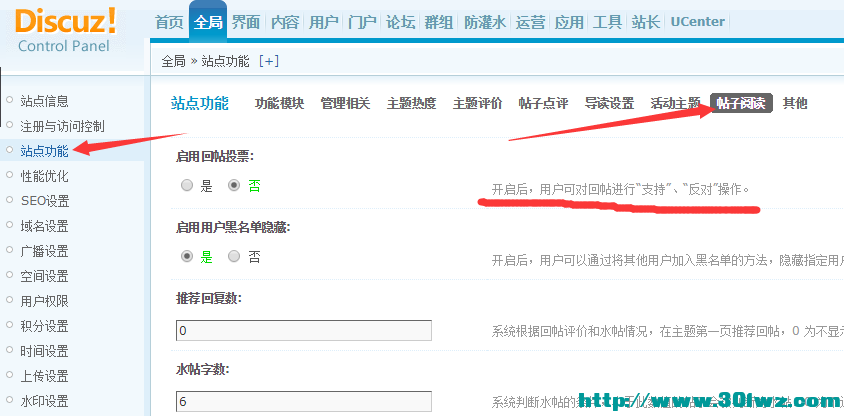Viewport: 844px width, 416px height.
Task: Open the 应用 top menu
Action: tap(569, 22)
